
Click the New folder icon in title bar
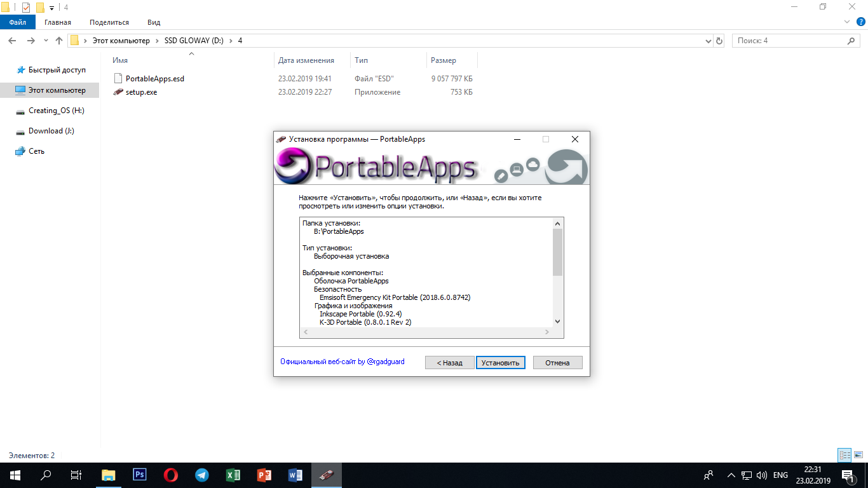40,8
